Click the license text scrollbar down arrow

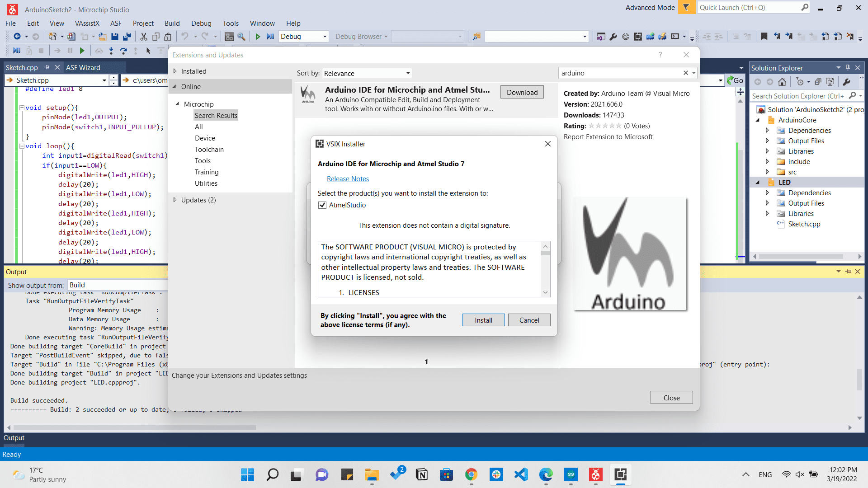pyautogui.click(x=546, y=292)
